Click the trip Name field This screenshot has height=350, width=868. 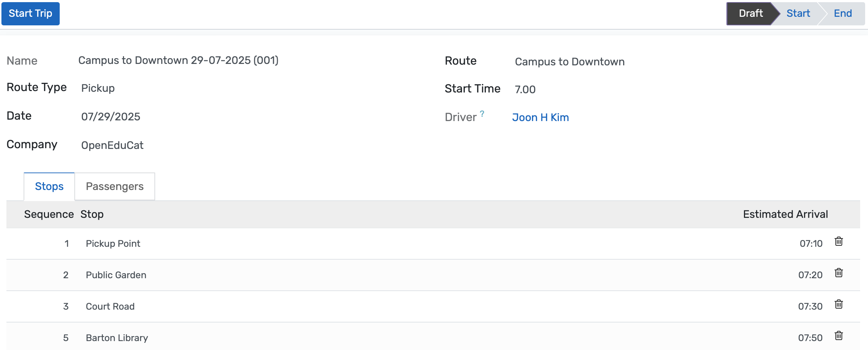coord(178,60)
